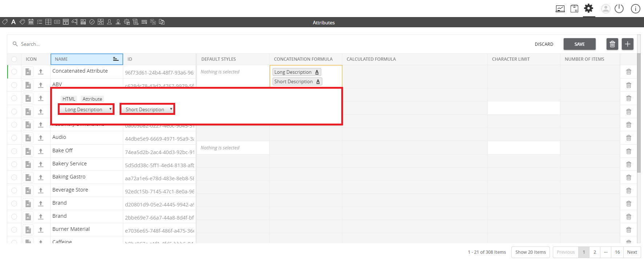
Task: Click the Concatenated Attribute name cell
Action: (x=86, y=71)
